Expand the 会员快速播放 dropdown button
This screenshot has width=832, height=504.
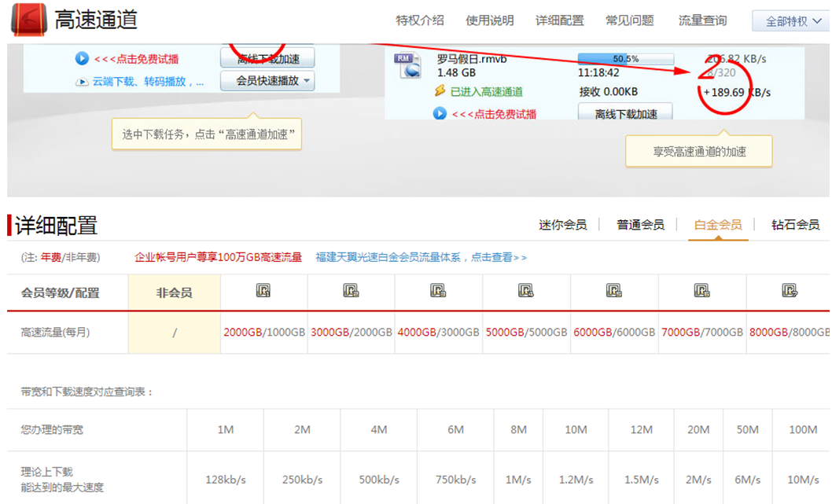click(267, 81)
